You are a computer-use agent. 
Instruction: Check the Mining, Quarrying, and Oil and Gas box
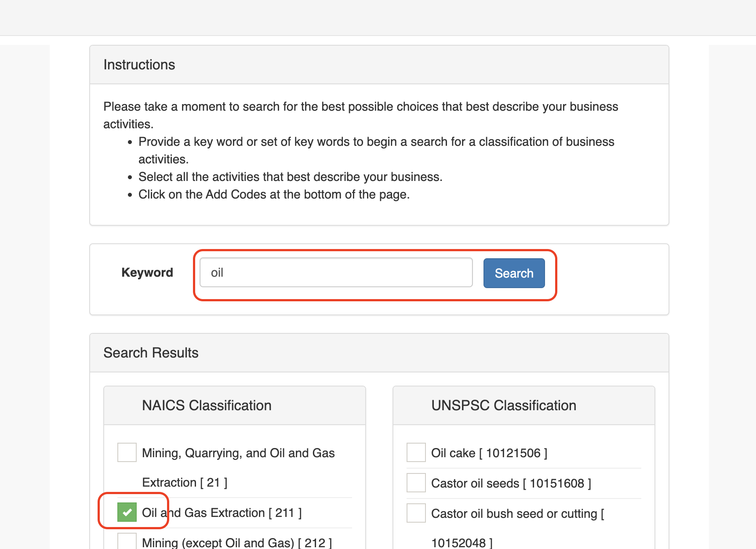127,452
